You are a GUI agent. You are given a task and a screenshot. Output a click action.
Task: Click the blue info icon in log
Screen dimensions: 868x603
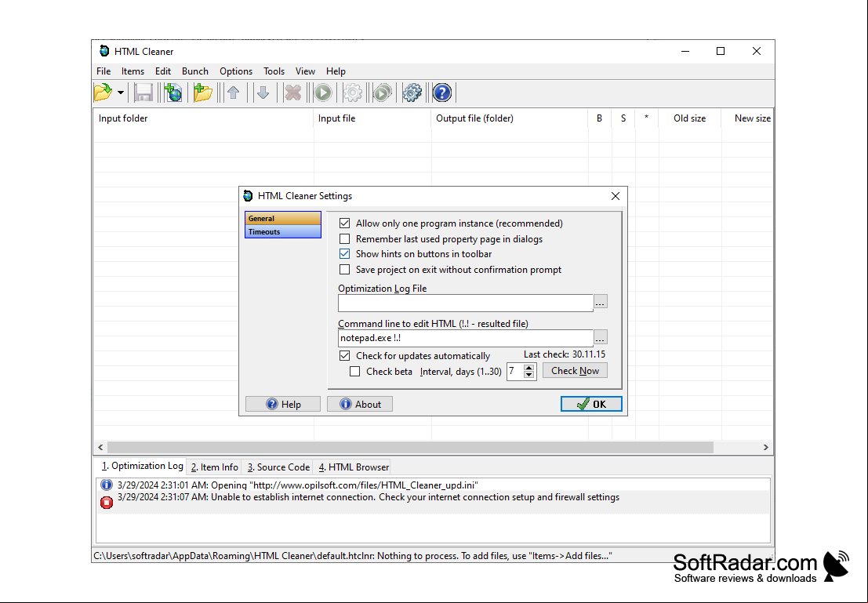[x=107, y=485]
